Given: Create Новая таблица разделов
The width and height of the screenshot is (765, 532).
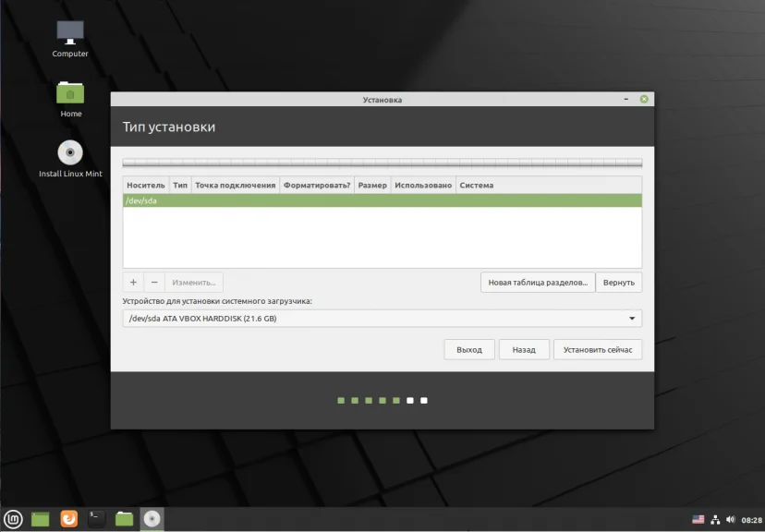Looking at the screenshot, I should pyautogui.click(x=538, y=283).
